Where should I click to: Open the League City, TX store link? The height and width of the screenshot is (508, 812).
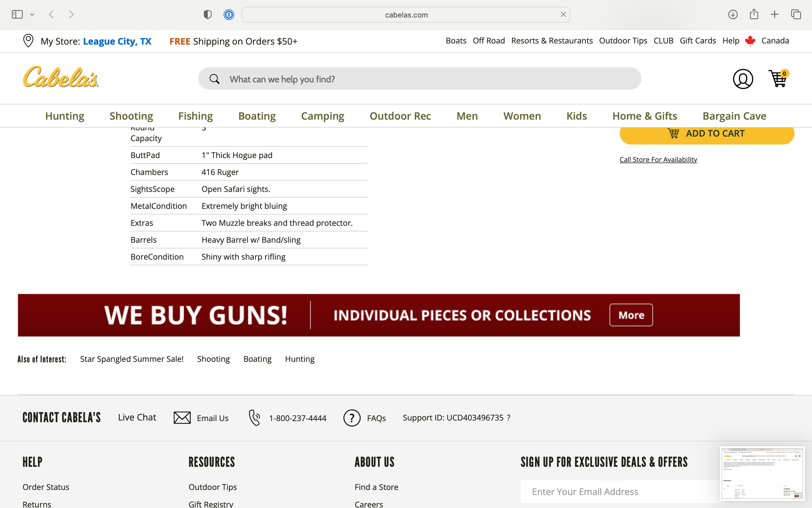(x=117, y=41)
